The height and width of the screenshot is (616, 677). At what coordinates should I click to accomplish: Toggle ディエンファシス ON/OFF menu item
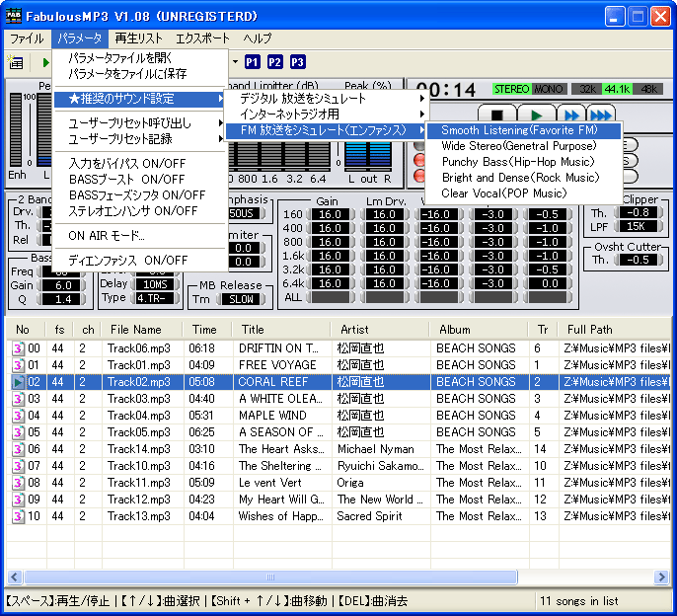pos(140,261)
